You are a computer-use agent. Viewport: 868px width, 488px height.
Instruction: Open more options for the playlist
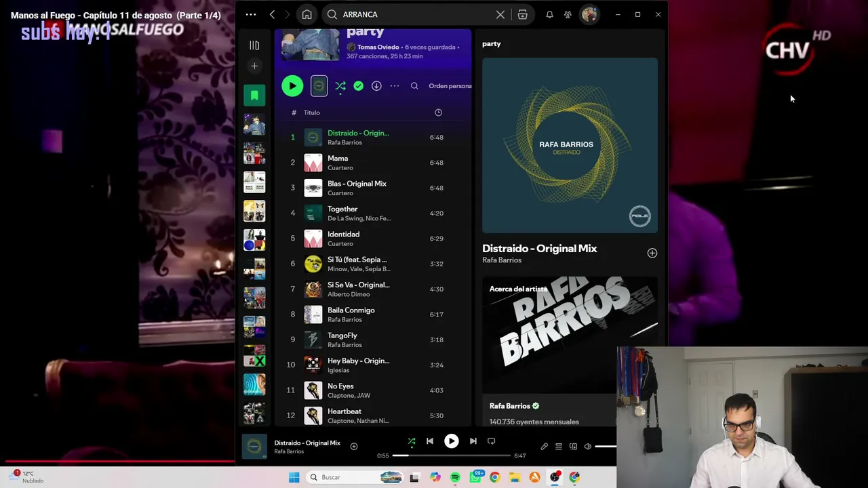(x=395, y=86)
